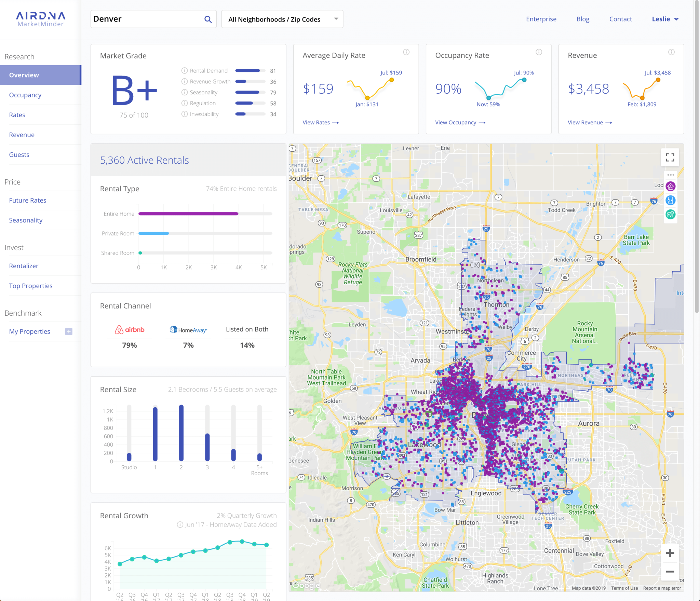
Task: Open the Rentalizer page
Action: [24, 266]
